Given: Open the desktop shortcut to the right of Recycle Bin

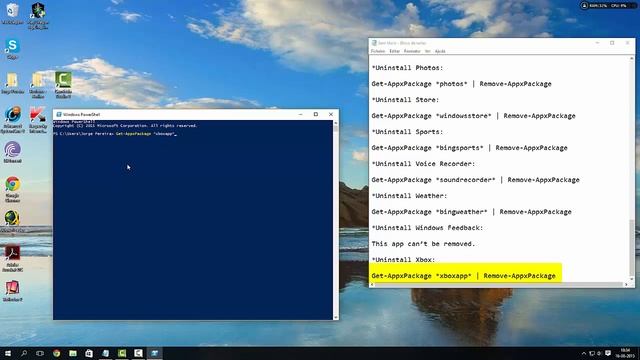Looking at the screenshot, I should click(38, 16).
